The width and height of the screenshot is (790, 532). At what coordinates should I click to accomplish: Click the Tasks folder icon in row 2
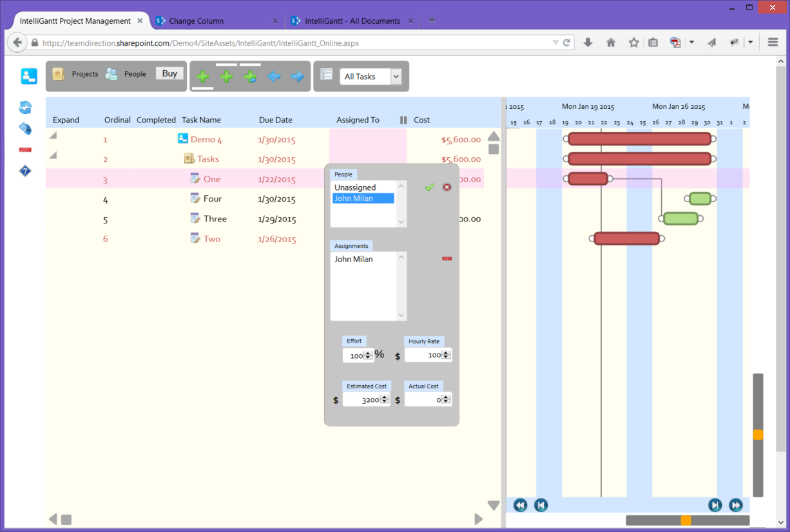click(x=189, y=158)
